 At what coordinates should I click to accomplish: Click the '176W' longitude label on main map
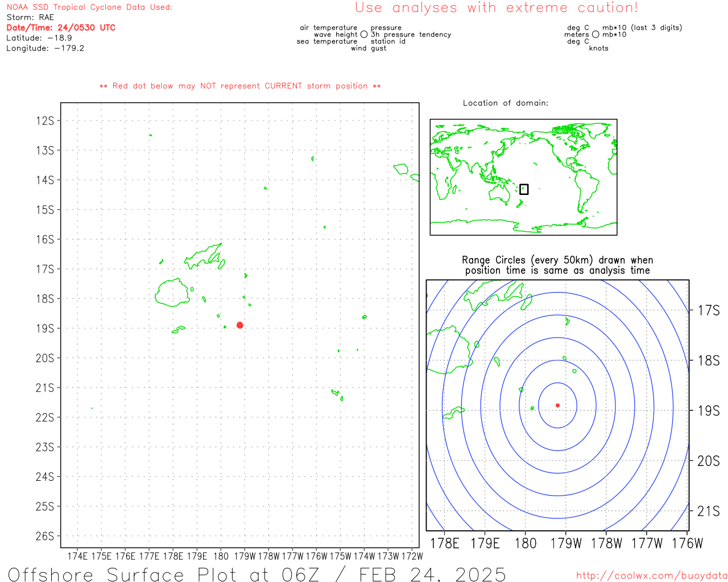[x=317, y=556]
